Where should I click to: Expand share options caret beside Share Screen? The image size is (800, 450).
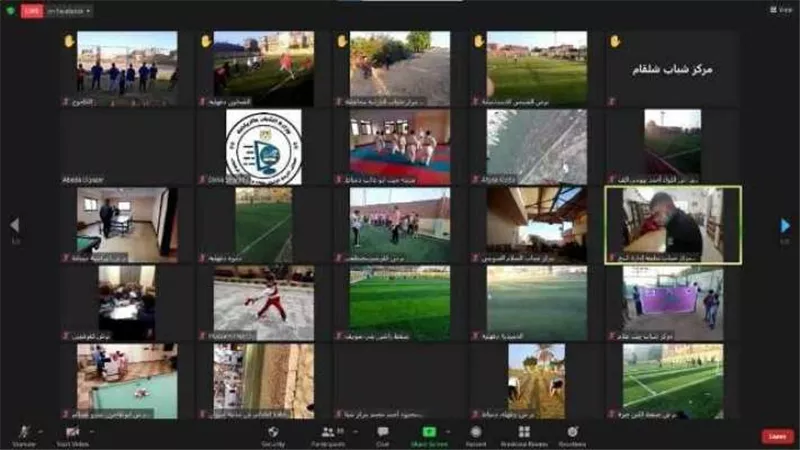tap(448, 432)
